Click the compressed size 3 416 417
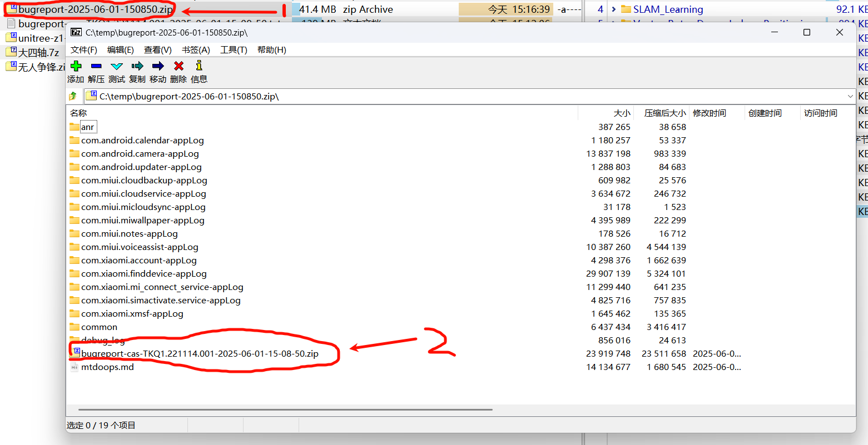The height and width of the screenshot is (445, 868). click(x=666, y=327)
